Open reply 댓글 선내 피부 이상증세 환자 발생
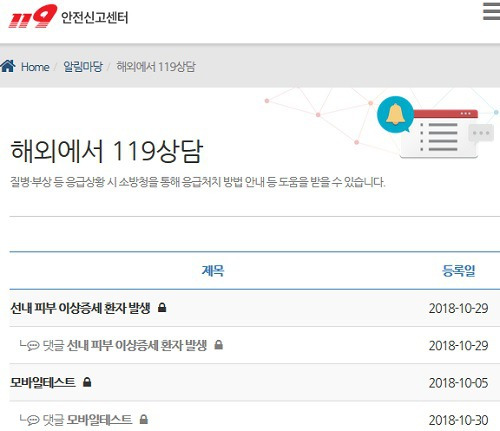Screen dimensions: 500x431 tap(125, 345)
